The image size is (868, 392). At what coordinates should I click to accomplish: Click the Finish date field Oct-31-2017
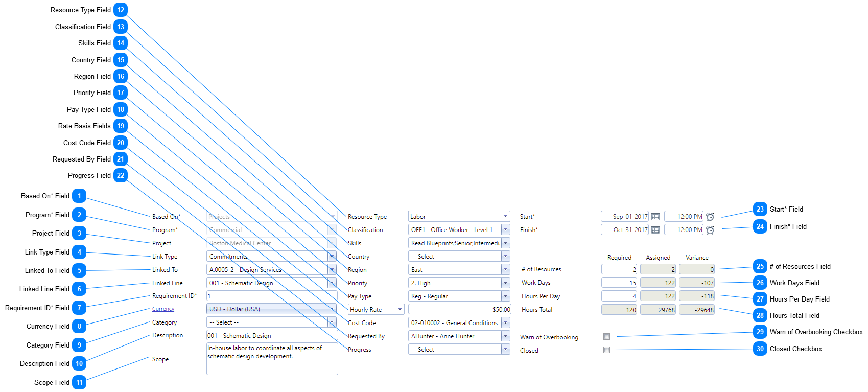[x=624, y=230]
